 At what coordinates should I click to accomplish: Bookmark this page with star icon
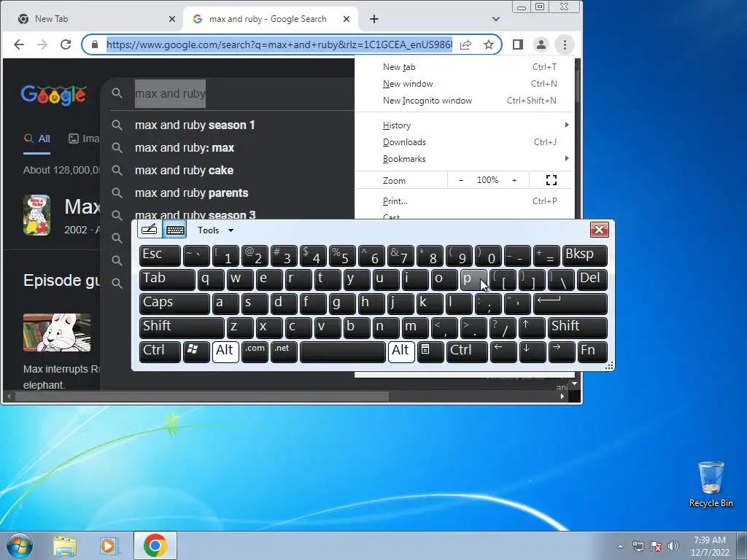click(x=489, y=44)
